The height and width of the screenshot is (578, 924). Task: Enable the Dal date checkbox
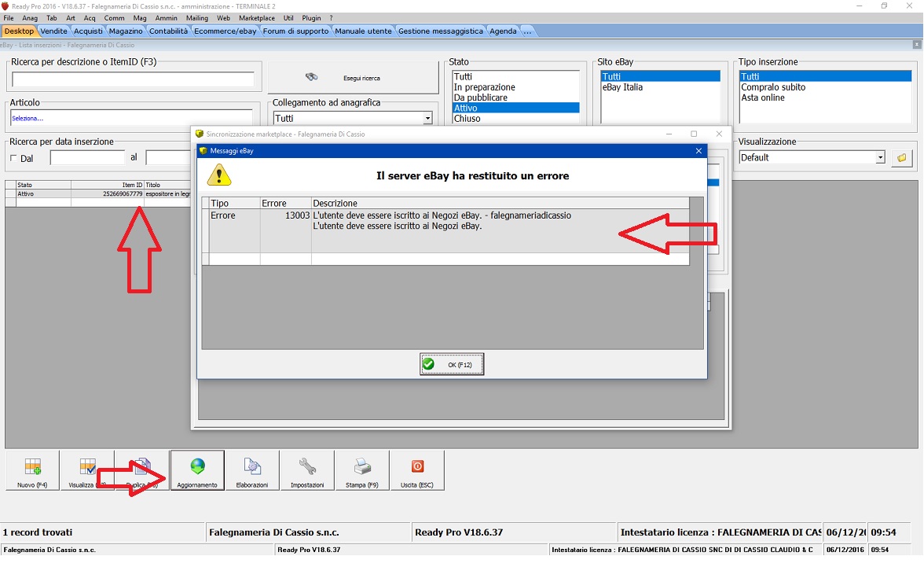click(13, 158)
